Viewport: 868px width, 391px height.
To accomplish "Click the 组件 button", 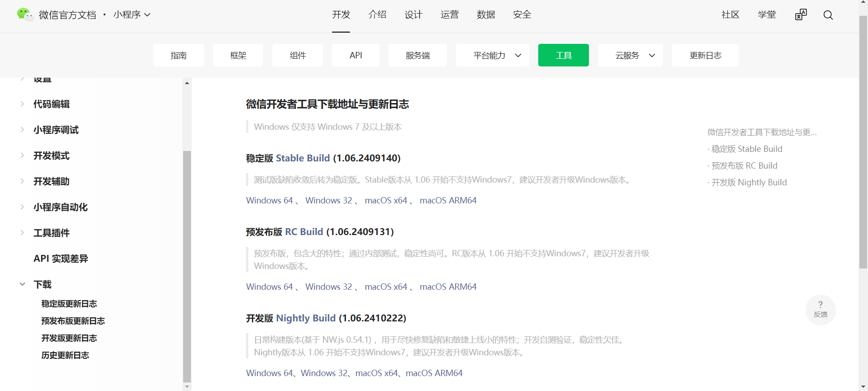I will (x=298, y=55).
